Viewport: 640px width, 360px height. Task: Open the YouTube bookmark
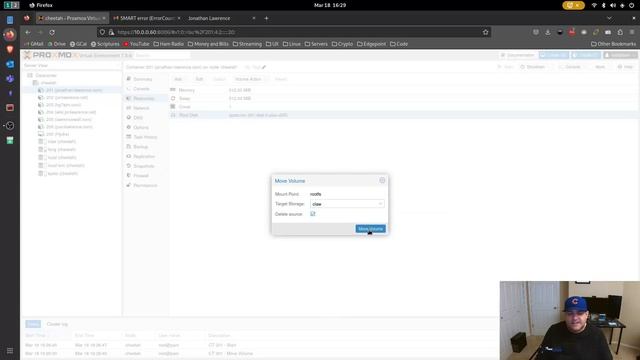(x=136, y=44)
